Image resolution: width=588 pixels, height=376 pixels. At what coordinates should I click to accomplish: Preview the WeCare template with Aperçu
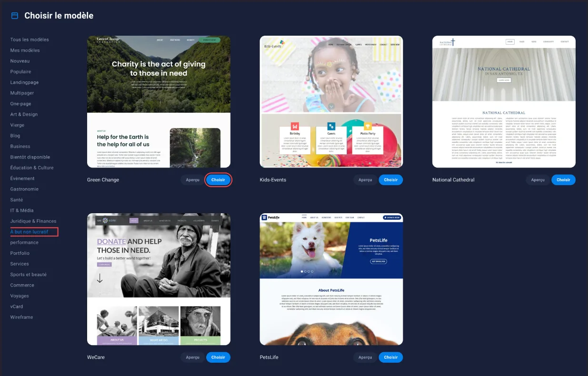click(192, 357)
